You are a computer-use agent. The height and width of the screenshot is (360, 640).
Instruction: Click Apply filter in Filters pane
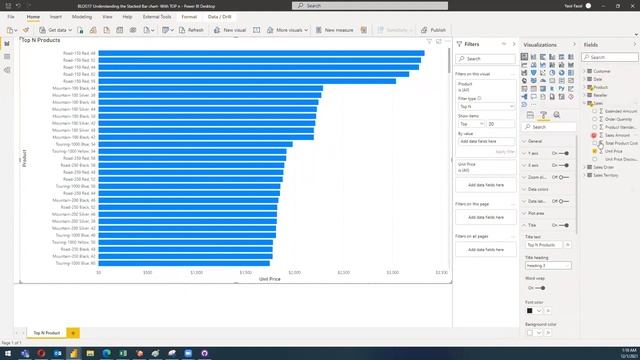coord(505,151)
